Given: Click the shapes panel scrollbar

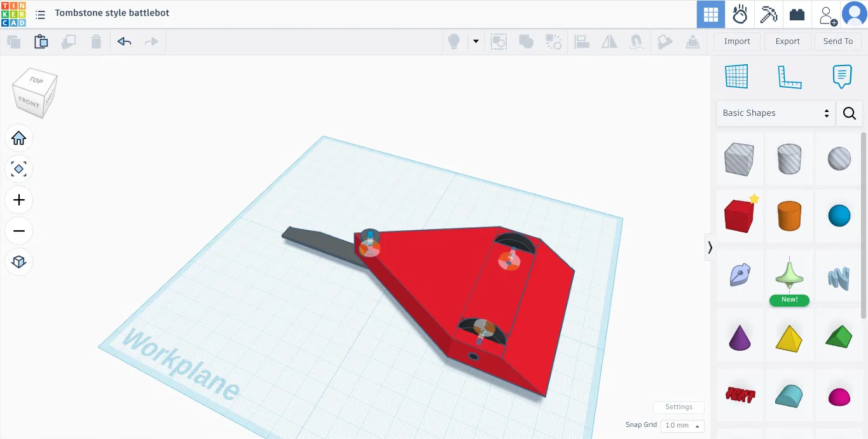Looking at the screenshot, I should point(864,225).
